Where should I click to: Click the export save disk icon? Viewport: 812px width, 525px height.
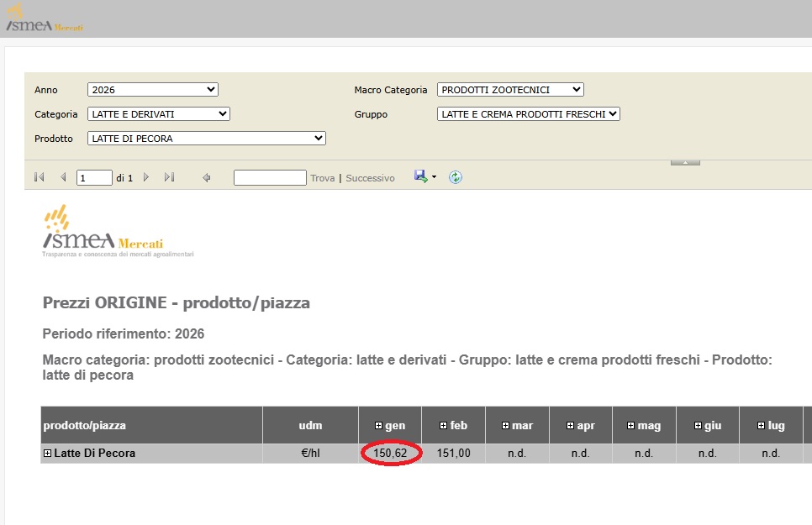(x=420, y=176)
